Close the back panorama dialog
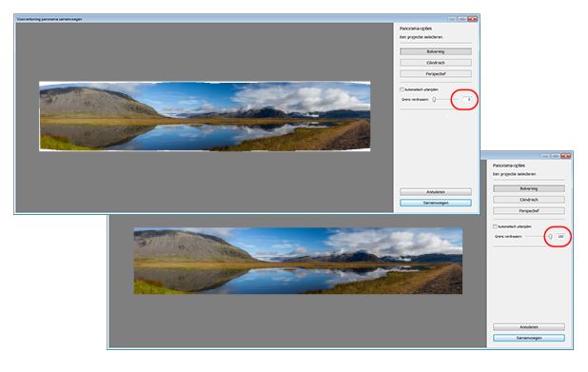Image resolution: width=588 pixels, height=372 pixels. point(566,156)
